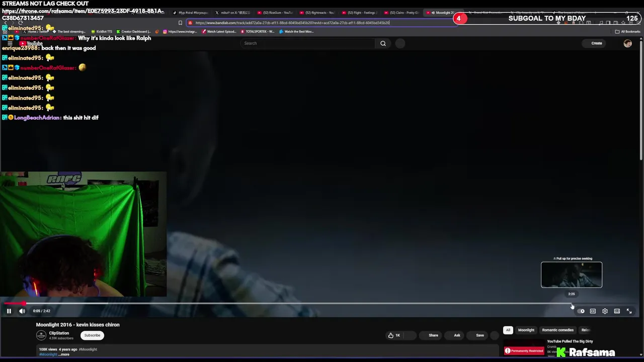Screen dimensions: 644x362
Task: Open the All Bookmarks folder
Action: pos(627,32)
